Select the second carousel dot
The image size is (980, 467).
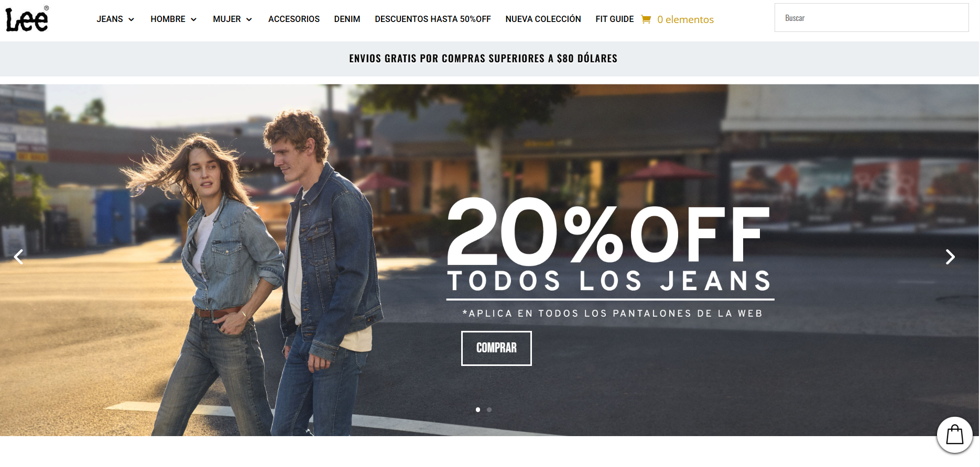[x=489, y=409]
